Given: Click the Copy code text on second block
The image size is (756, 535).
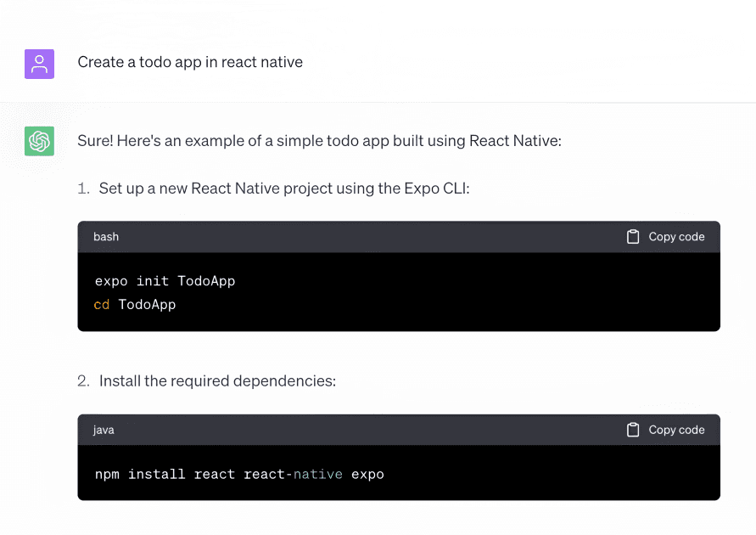Looking at the screenshot, I should pyautogui.click(x=675, y=430).
